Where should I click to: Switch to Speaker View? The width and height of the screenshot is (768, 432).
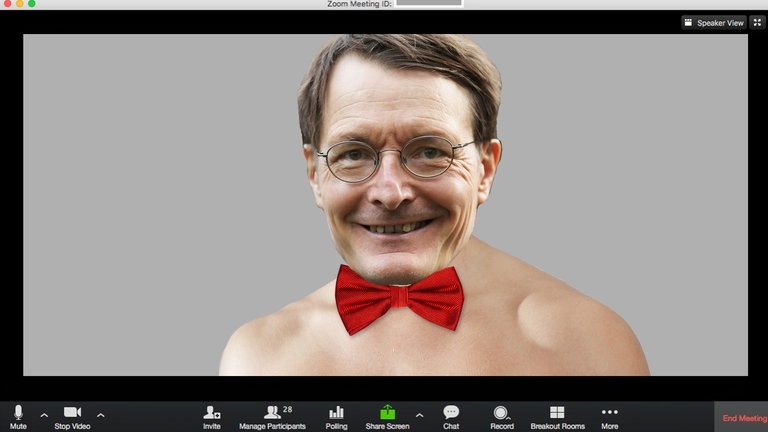pos(714,23)
